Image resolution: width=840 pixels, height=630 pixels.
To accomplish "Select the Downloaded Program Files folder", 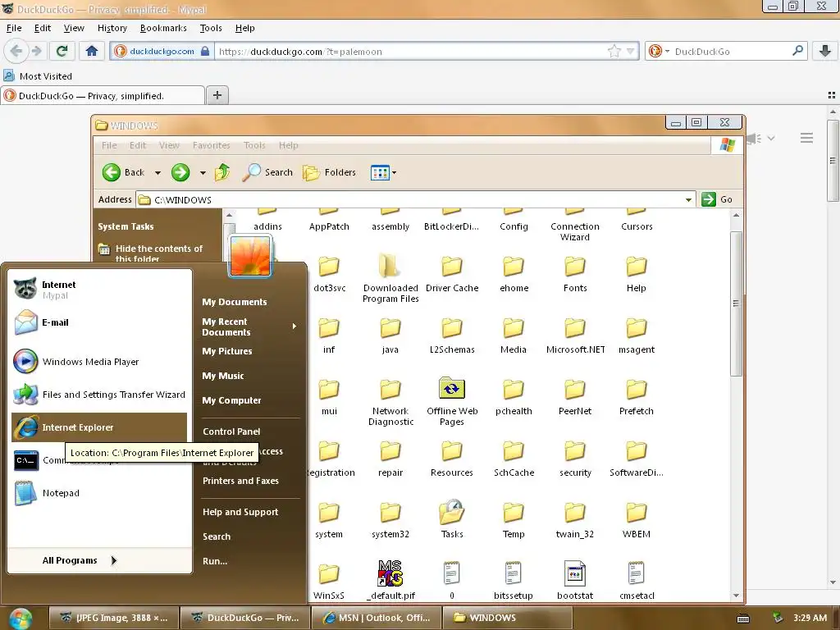I will [390, 279].
